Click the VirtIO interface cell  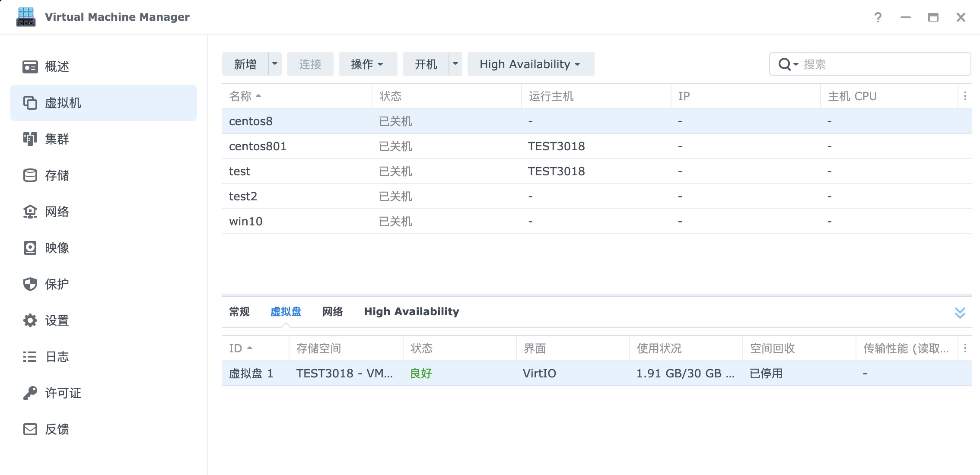(540, 373)
